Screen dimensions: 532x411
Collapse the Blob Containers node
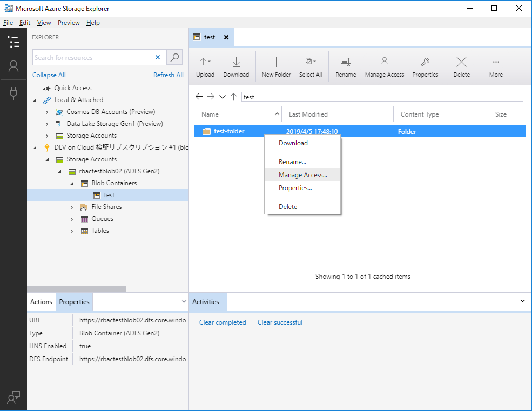click(72, 183)
